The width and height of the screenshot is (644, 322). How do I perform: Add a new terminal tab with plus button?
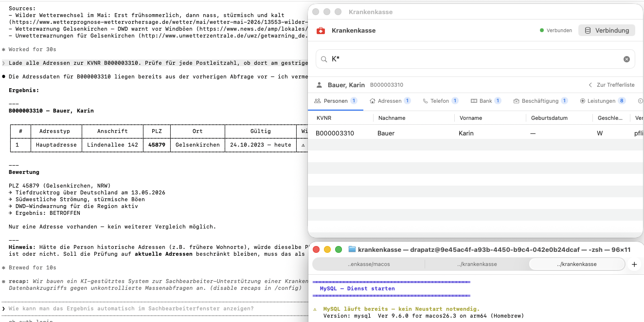pyautogui.click(x=634, y=264)
